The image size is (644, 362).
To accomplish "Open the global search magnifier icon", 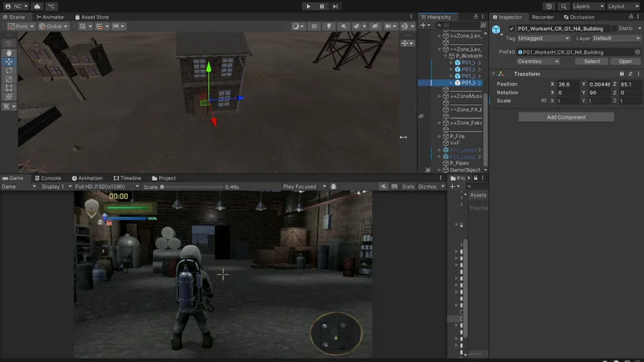I will pyautogui.click(x=564, y=6).
